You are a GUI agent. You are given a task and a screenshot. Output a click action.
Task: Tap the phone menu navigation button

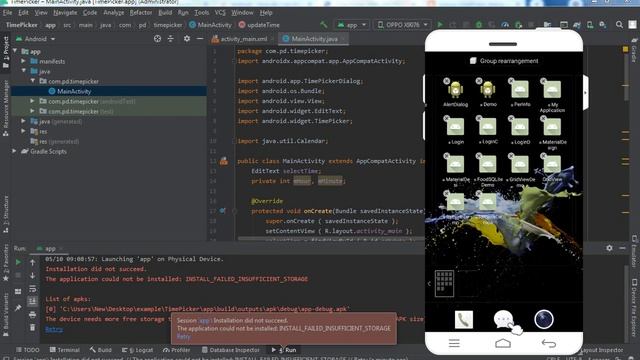coord(454,343)
